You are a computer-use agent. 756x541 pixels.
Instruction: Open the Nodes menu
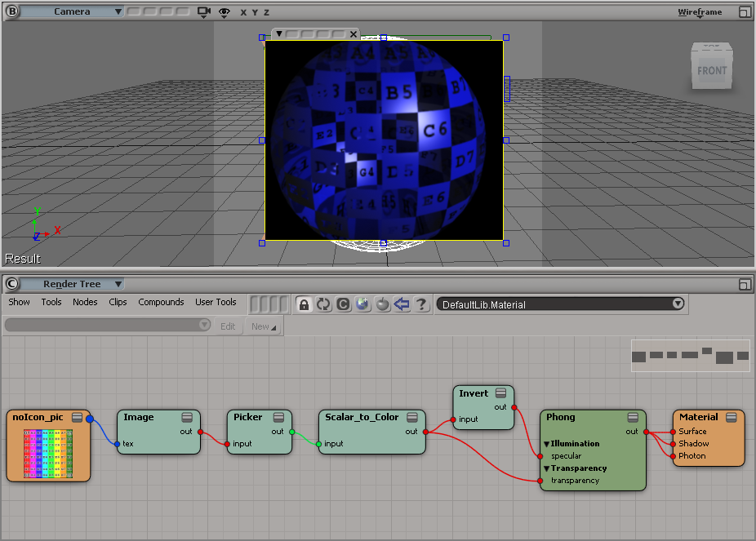tap(85, 302)
